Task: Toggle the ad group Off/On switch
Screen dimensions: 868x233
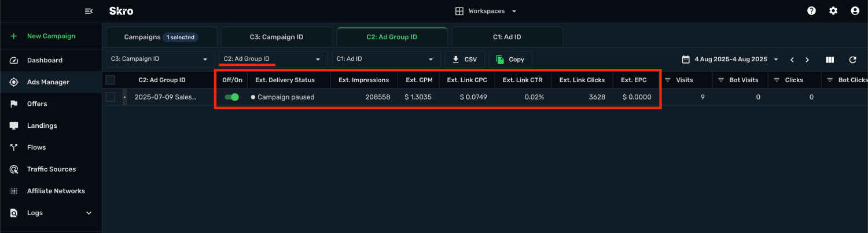Action: point(231,97)
